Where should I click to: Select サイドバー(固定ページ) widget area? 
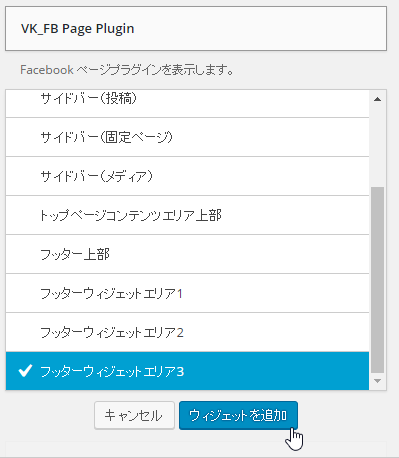click(x=187, y=137)
